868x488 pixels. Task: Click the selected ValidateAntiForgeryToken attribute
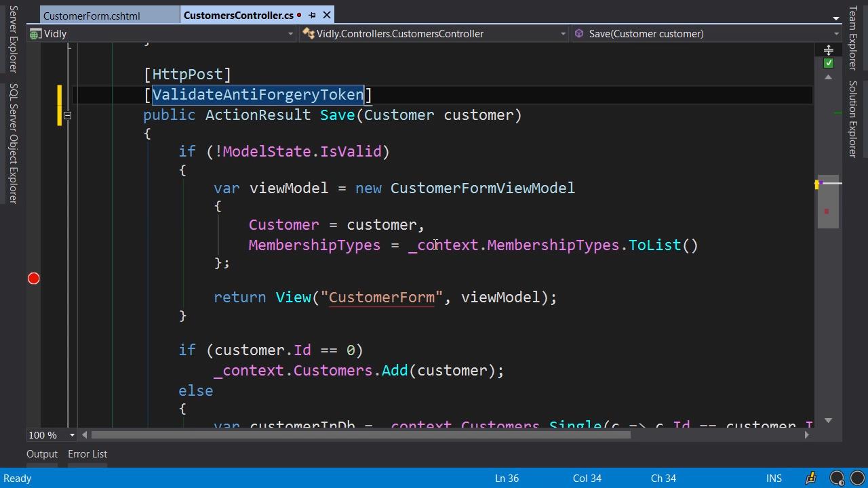pyautogui.click(x=258, y=95)
